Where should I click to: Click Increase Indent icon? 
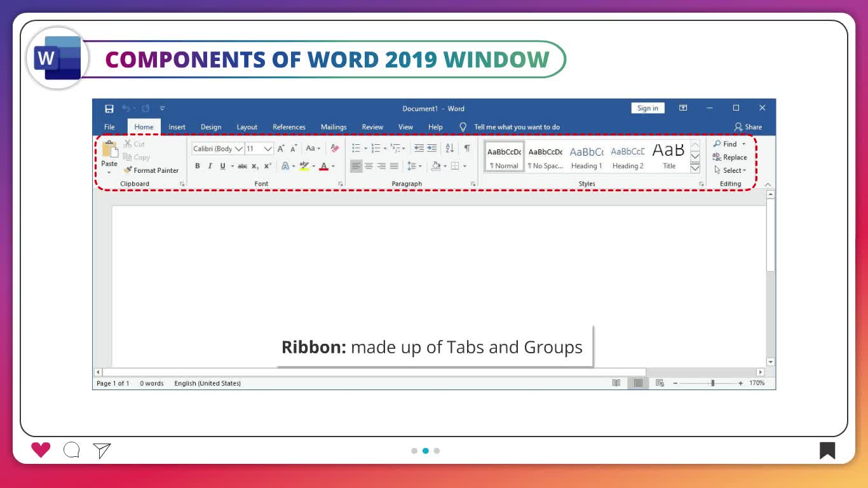pos(432,149)
